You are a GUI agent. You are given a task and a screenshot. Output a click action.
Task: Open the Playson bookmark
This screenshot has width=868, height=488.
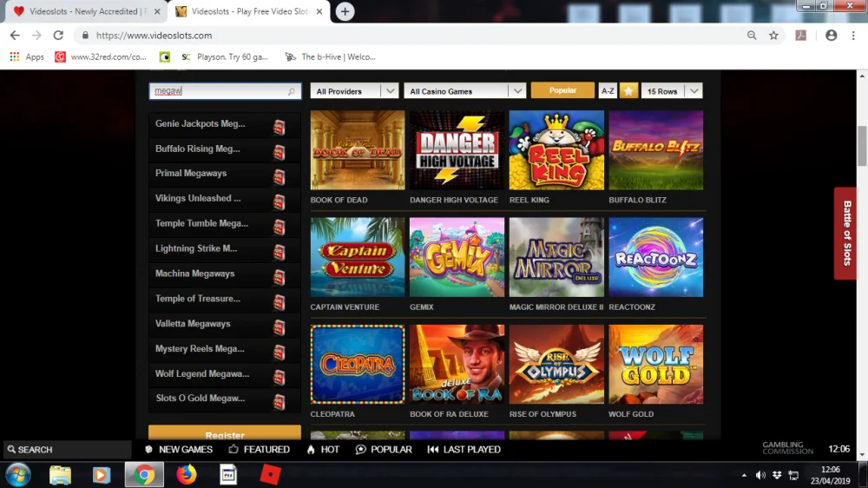225,56
